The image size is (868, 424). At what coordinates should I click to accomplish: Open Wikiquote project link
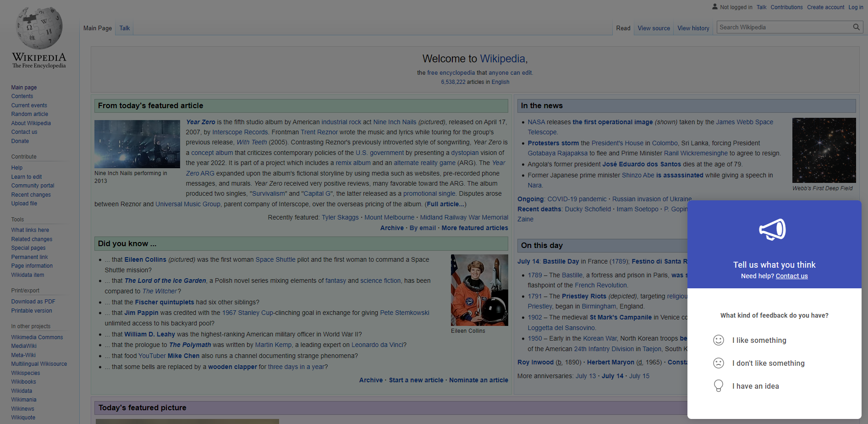tap(23, 418)
